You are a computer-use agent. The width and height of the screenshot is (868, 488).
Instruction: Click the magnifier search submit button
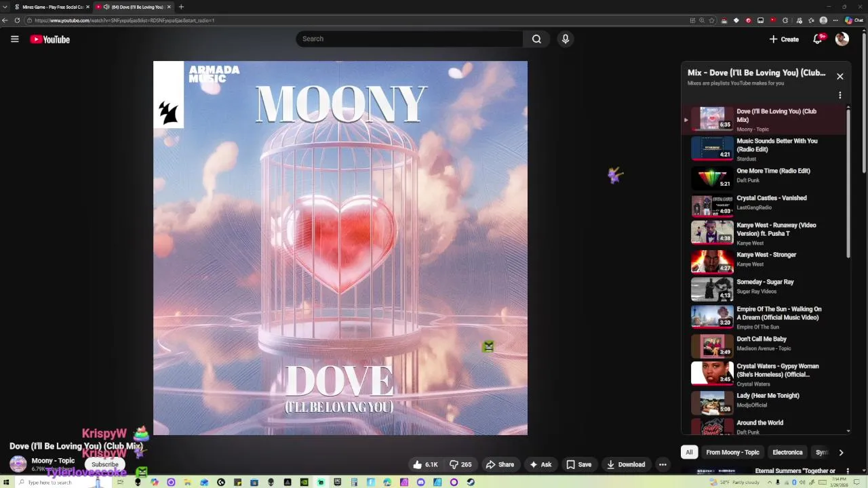(536, 39)
